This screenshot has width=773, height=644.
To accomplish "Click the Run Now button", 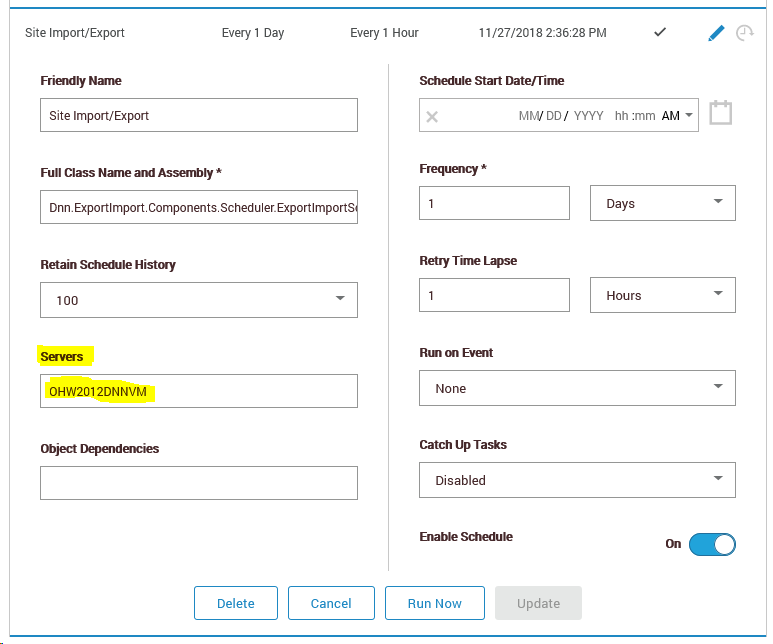I will coord(434,603).
